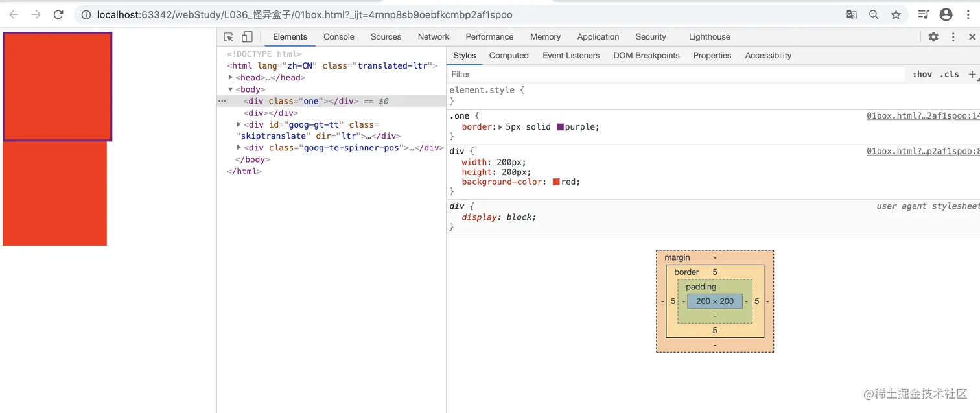Click the purple-bordered red box on page
980x413 pixels.
pos(58,86)
